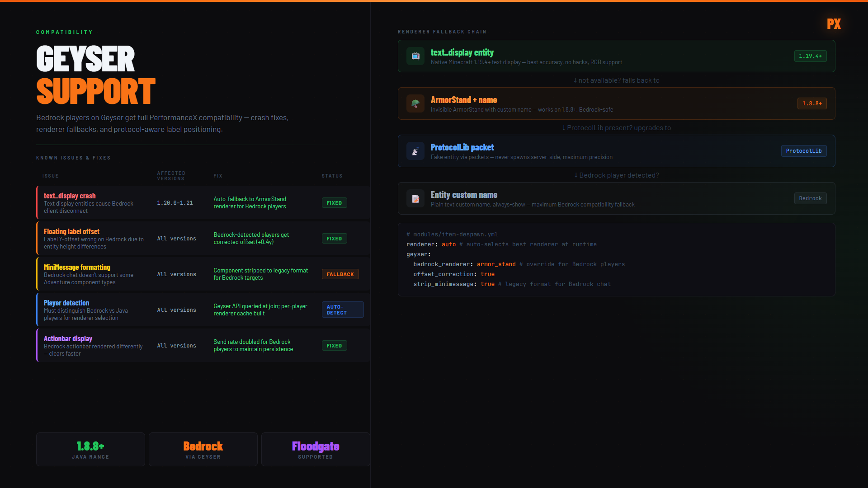Click the 1.20.0-1.21 affected versions cell

pyautogui.click(x=175, y=203)
